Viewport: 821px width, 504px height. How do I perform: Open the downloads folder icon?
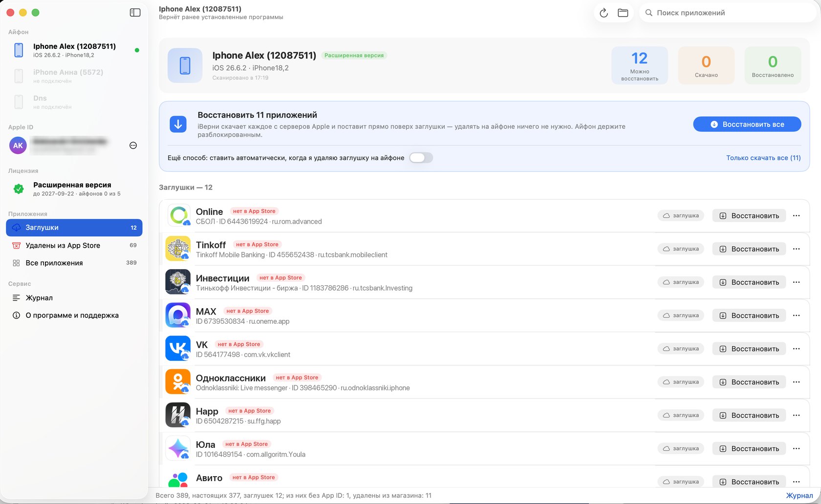click(x=623, y=13)
